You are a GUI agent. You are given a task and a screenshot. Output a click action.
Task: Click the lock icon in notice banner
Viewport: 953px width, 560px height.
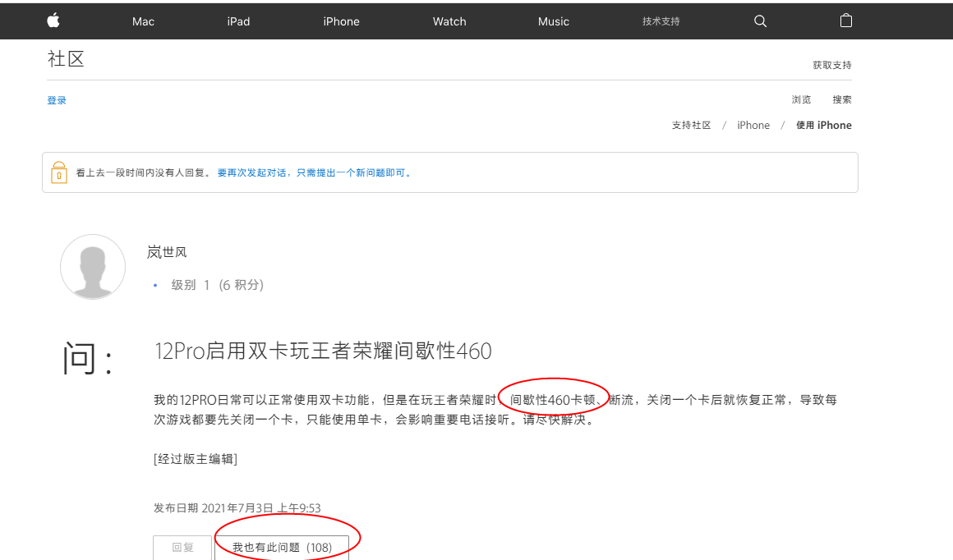pyautogui.click(x=58, y=172)
